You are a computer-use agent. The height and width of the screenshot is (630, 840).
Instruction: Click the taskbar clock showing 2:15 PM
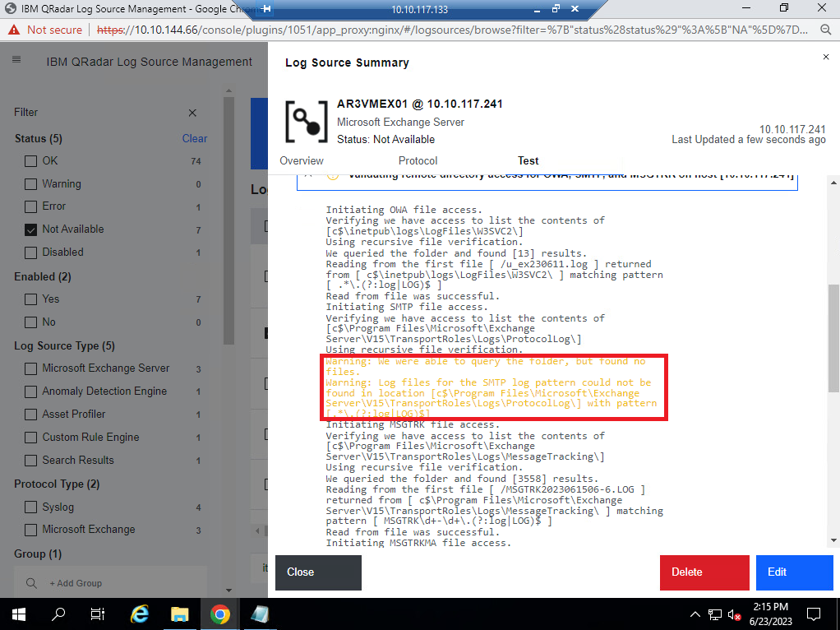(x=770, y=614)
